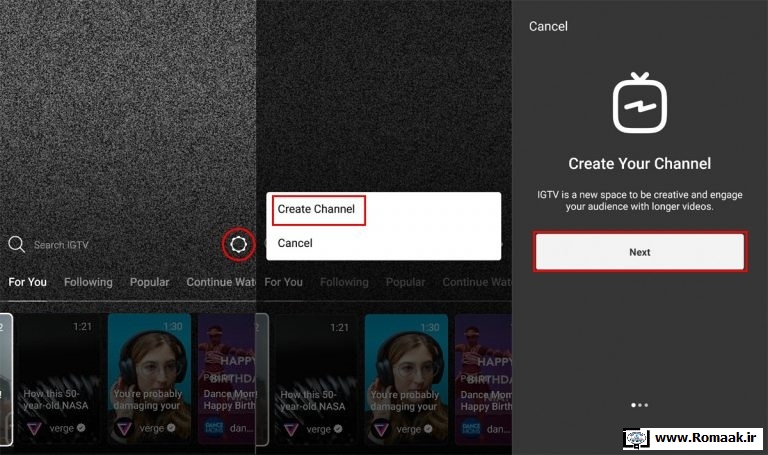The width and height of the screenshot is (768, 455).
Task: Tap verge channel avatar under NASA video, left screen
Action: coord(34,429)
